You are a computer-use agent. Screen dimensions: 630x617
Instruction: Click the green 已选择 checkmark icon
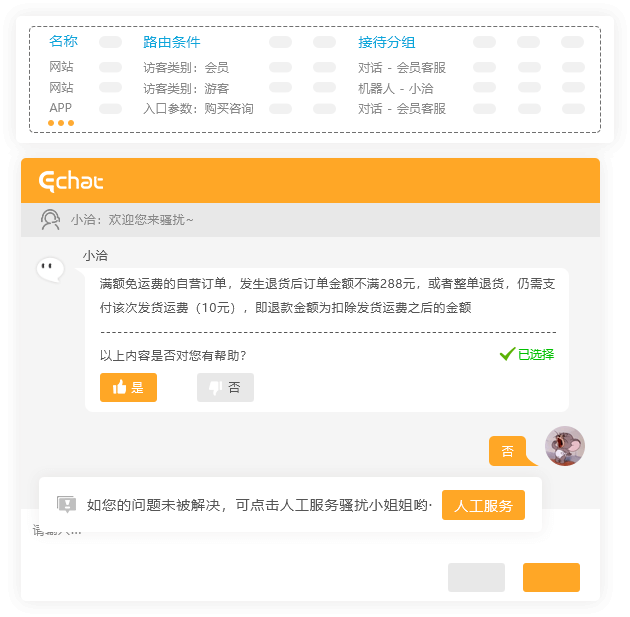point(507,354)
